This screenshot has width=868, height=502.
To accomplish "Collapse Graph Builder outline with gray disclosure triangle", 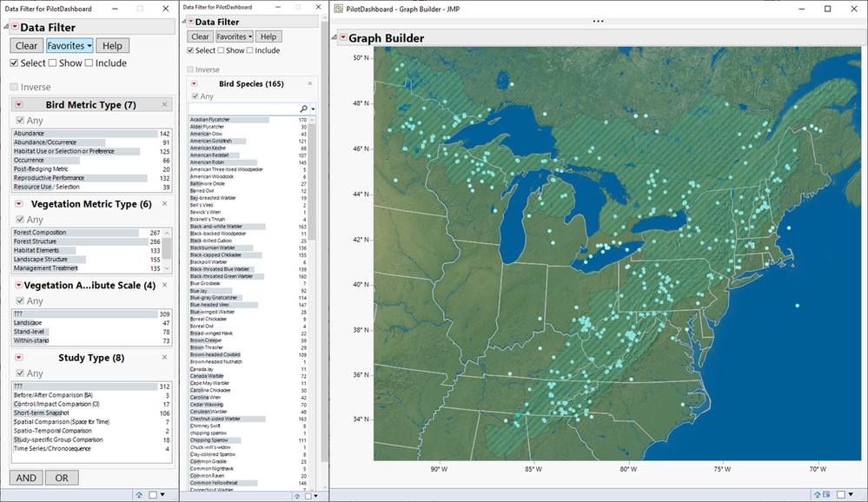I will 335,37.
